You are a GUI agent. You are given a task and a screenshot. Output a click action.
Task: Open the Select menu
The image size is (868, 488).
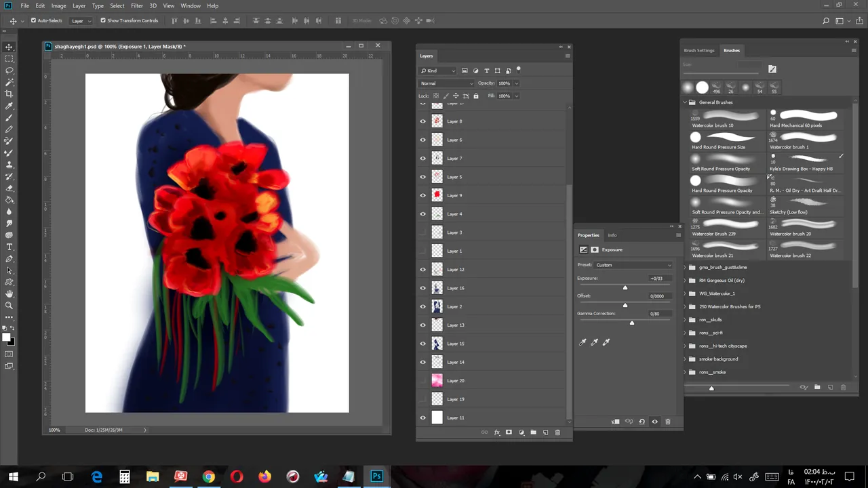coord(117,5)
